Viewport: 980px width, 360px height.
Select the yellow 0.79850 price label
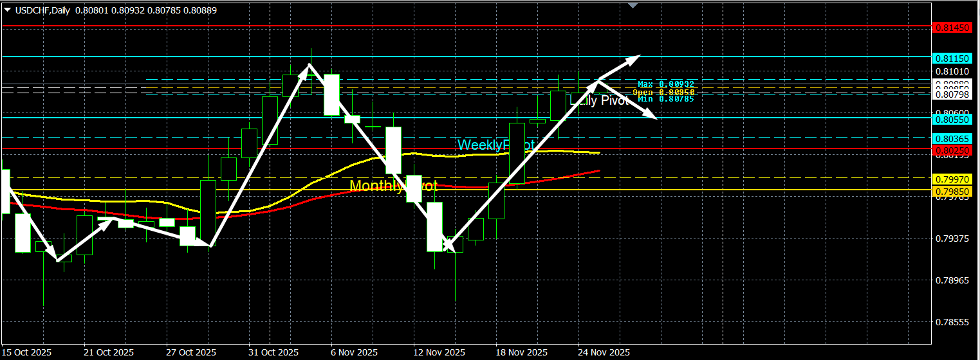click(952, 190)
